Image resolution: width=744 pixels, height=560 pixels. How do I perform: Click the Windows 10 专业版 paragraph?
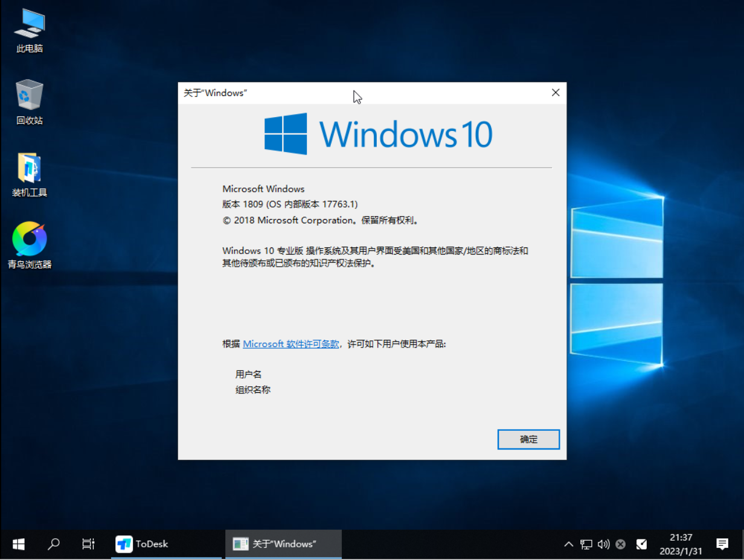375,257
